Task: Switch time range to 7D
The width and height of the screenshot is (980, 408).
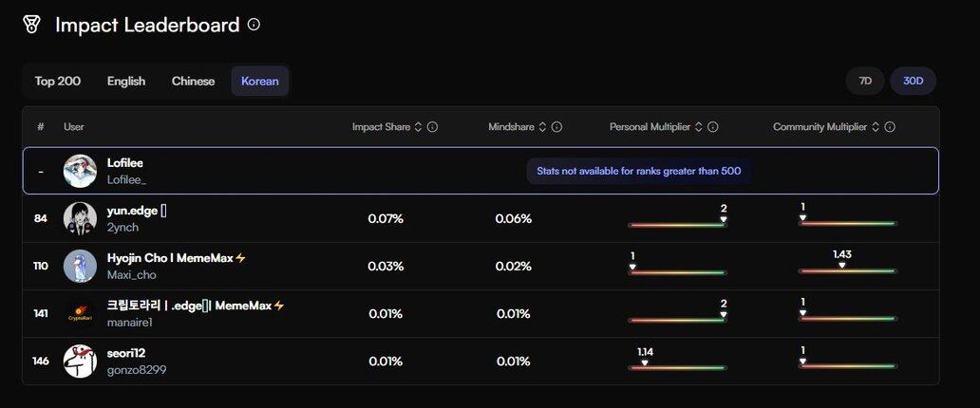Action: pos(865,82)
